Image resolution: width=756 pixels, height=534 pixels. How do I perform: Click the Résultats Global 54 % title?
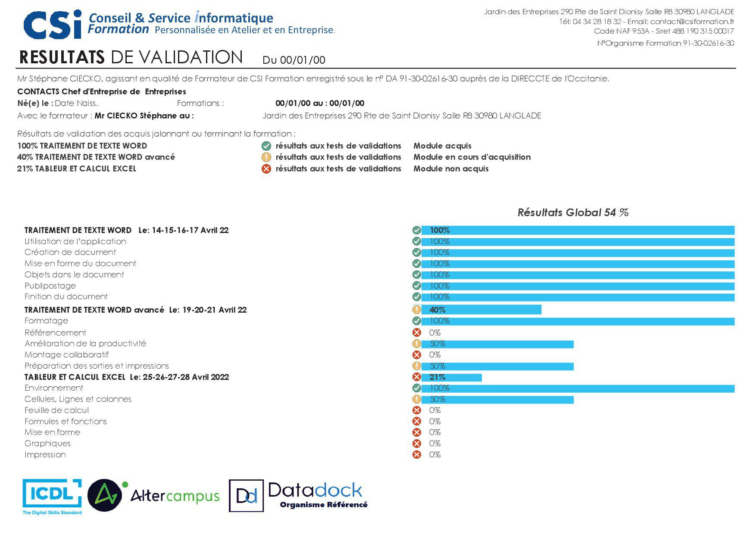click(573, 212)
